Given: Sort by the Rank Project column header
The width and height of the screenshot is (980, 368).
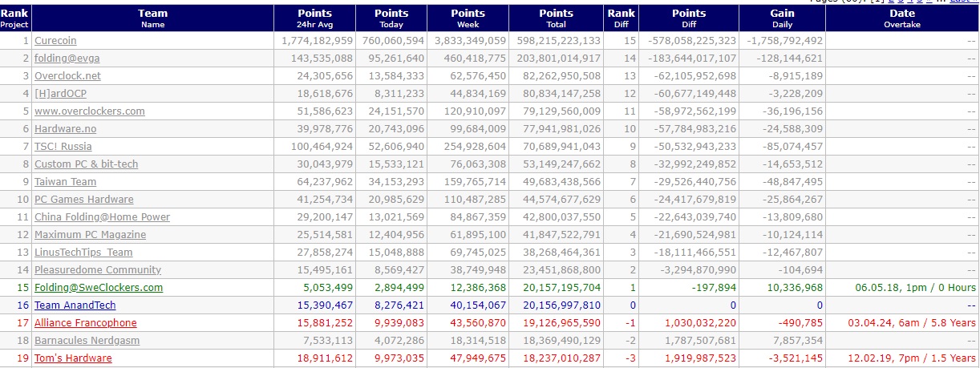Looking at the screenshot, I should 14,18.
